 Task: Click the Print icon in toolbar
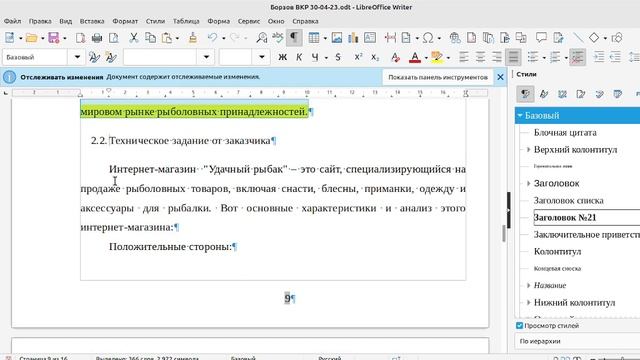click(97, 38)
